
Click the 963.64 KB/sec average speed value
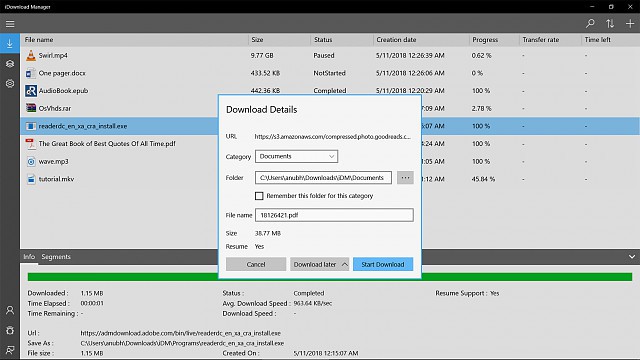point(313,304)
